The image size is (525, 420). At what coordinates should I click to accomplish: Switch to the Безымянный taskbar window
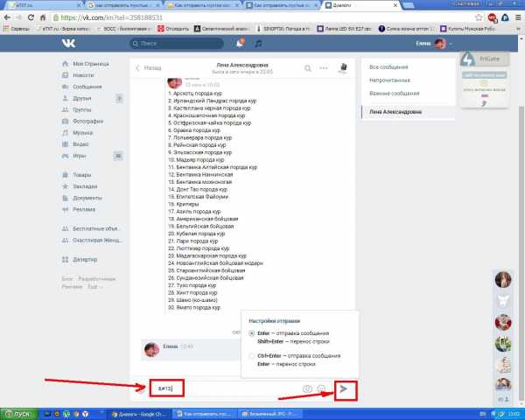click(x=270, y=414)
